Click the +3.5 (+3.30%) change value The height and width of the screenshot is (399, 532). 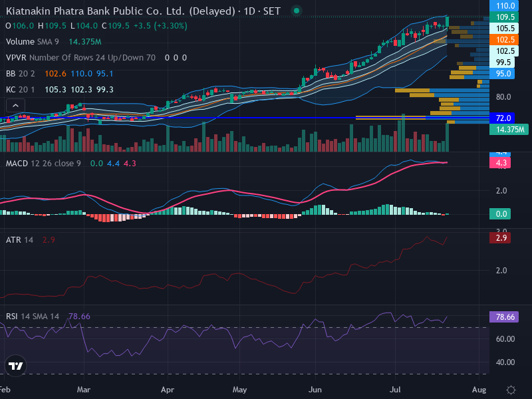click(x=160, y=26)
